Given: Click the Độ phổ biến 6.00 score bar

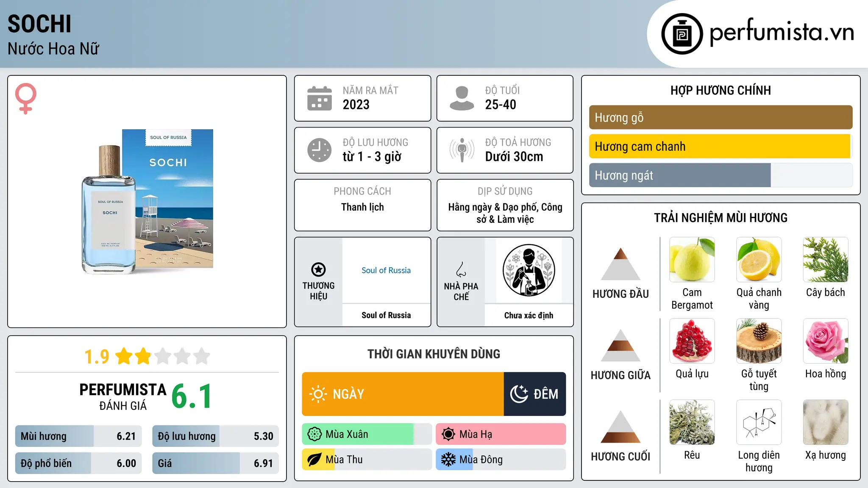Looking at the screenshot, I should [x=78, y=463].
